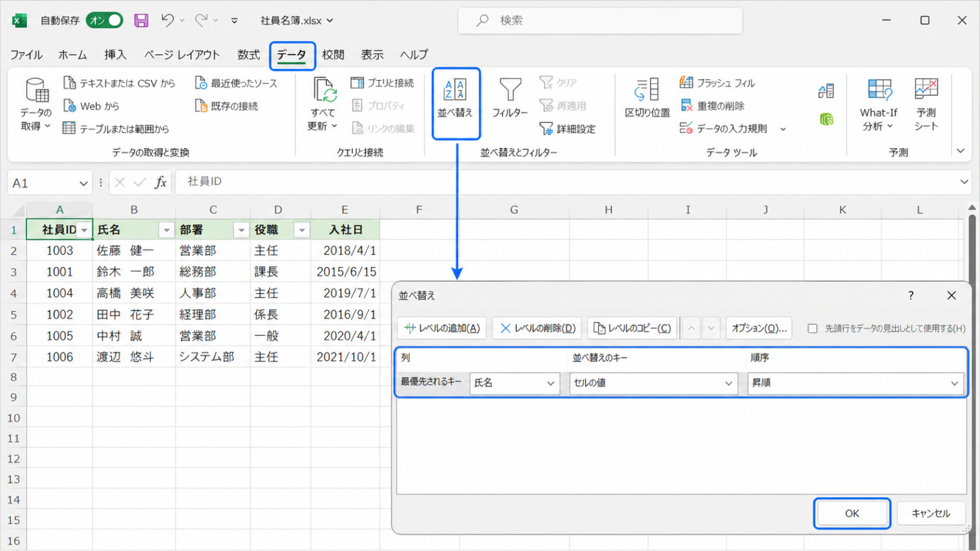Image resolution: width=980 pixels, height=551 pixels.
Task: Select Web から data source
Action: (x=92, y=106)
